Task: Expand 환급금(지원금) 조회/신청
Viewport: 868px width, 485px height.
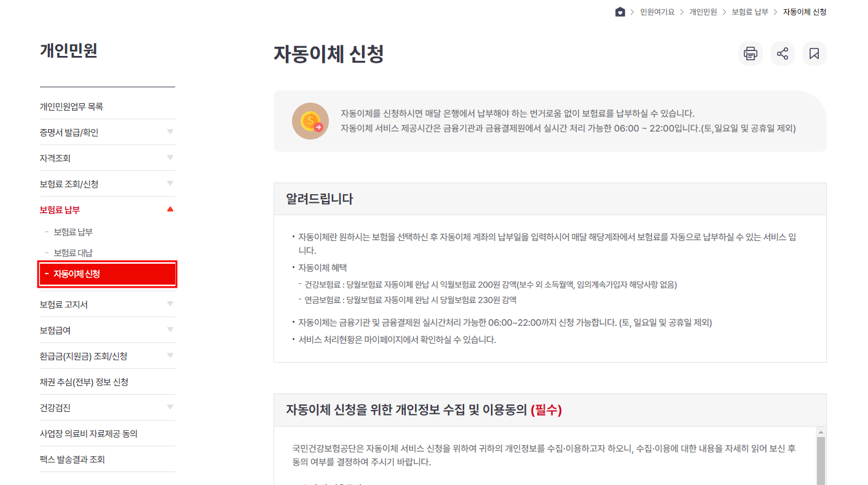Action: 170,355
